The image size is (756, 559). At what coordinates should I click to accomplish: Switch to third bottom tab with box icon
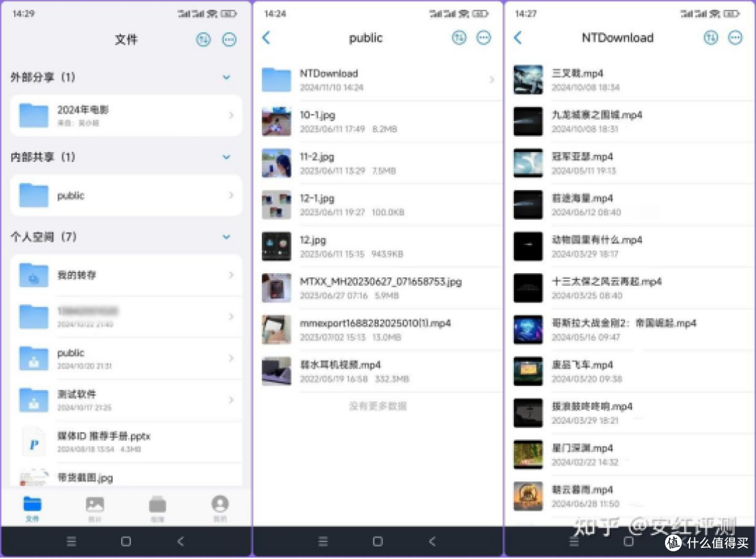point(157,509)
